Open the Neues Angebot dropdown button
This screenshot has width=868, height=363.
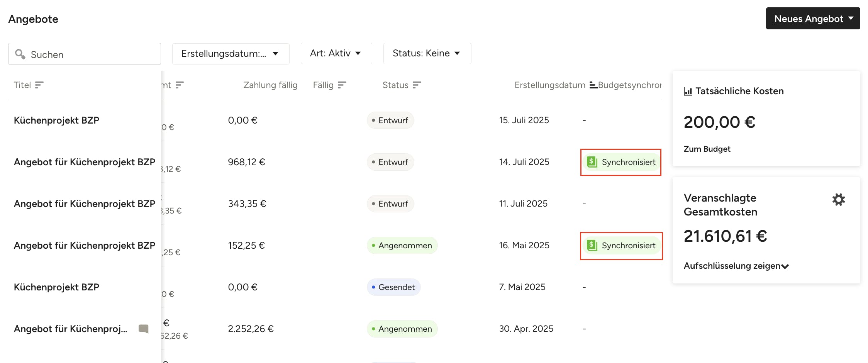813,19
